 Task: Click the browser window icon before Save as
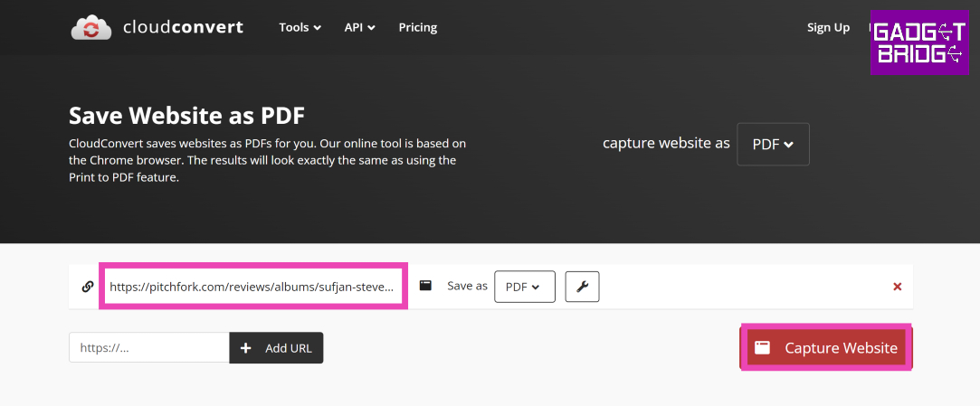point(425,286)
